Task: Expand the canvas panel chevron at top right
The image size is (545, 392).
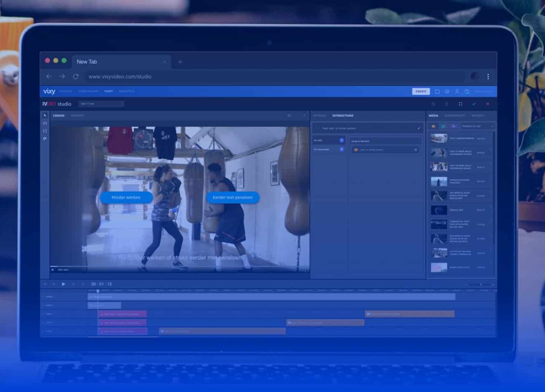Action: pyautogui.click(x=304, y=116)
